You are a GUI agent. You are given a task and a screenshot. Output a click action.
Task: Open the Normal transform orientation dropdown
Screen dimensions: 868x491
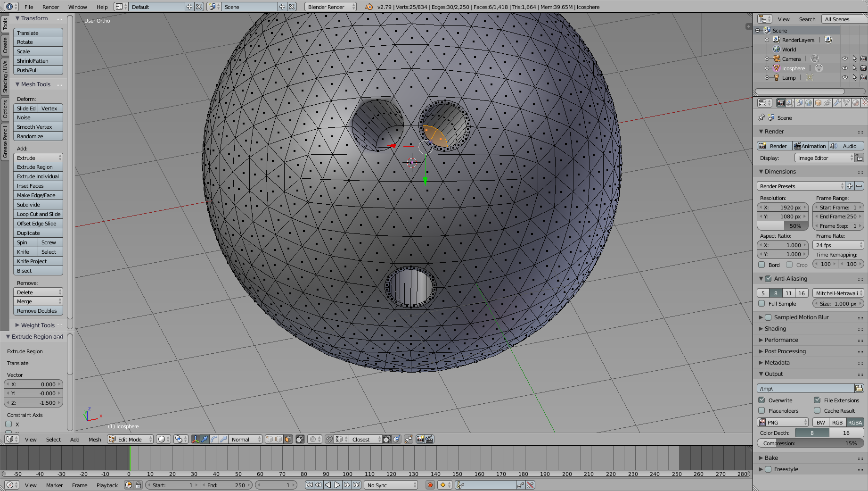pyautogui.click(x=245, y=439)
